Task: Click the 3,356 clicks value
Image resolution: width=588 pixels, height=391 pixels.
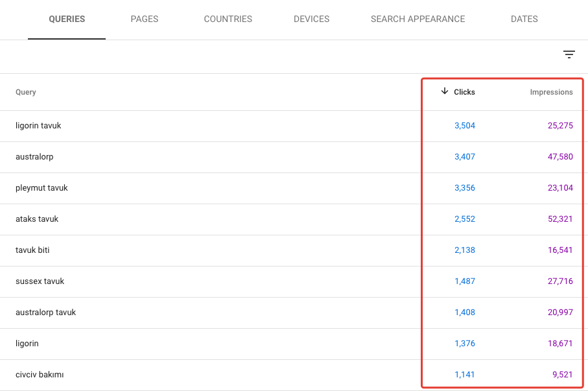Action: [465, 188]
